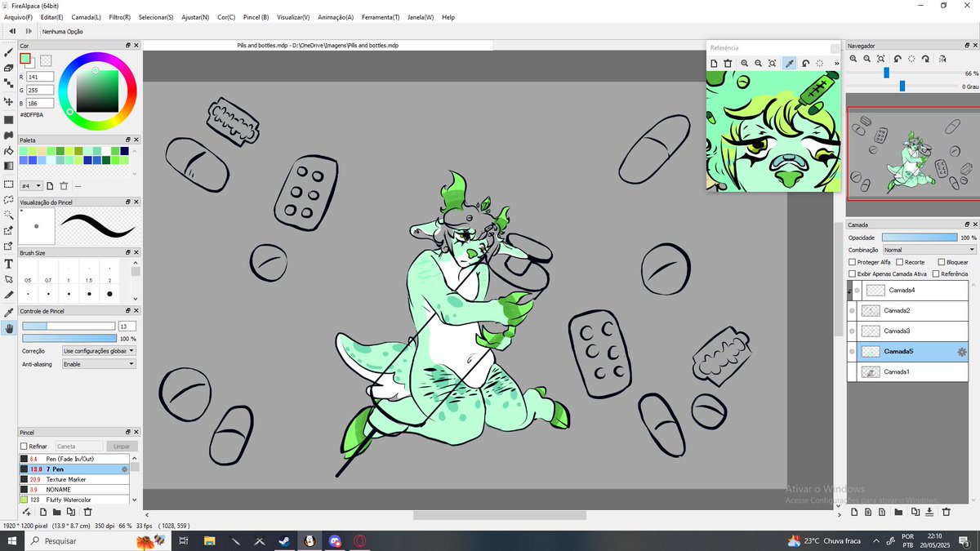
Task: Toggle the Bloquear checkbox
Action: click(x=941, y=262)
